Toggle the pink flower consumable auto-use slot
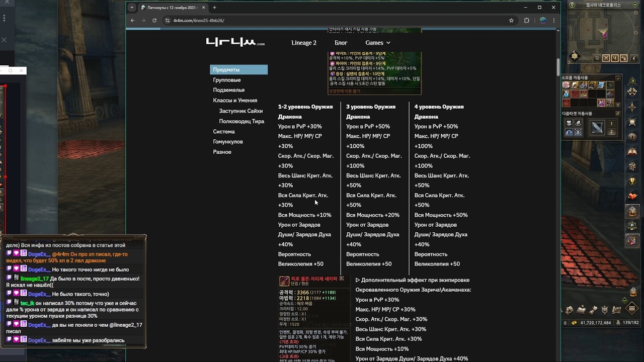644x362 pixels. coord(567,85)
